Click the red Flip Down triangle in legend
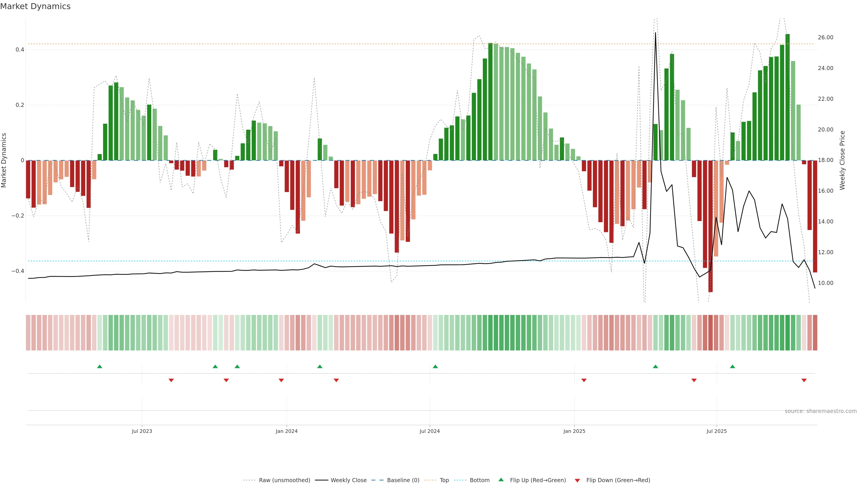This screenshot has width=868, height=488. [577, 481]
